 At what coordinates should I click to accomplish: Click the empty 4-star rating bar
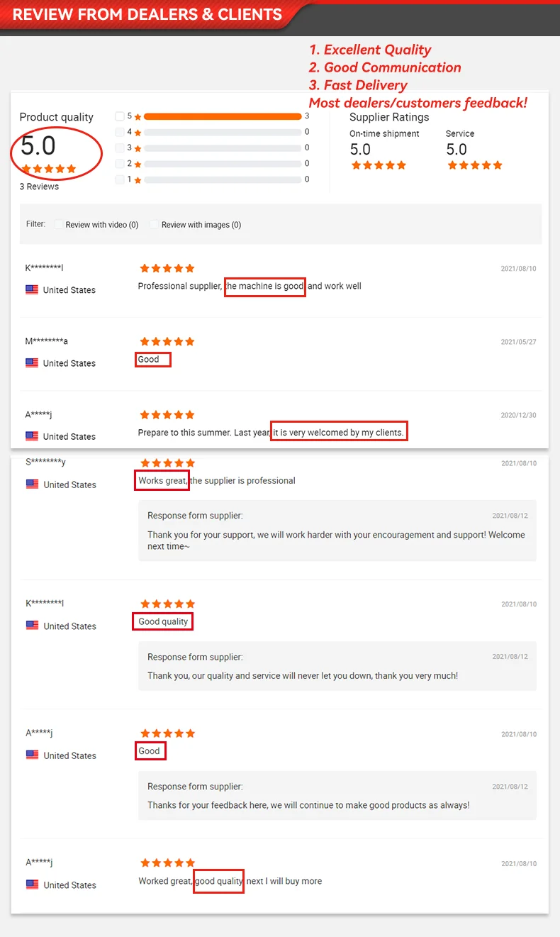pos(223,132)
